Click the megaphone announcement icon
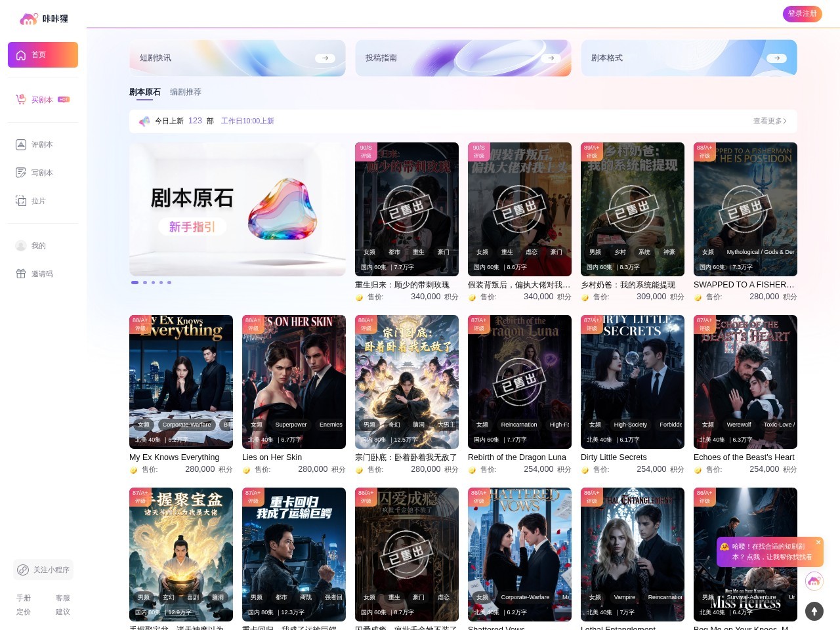This screenshot has width=840, height=630. coord(144,121)
